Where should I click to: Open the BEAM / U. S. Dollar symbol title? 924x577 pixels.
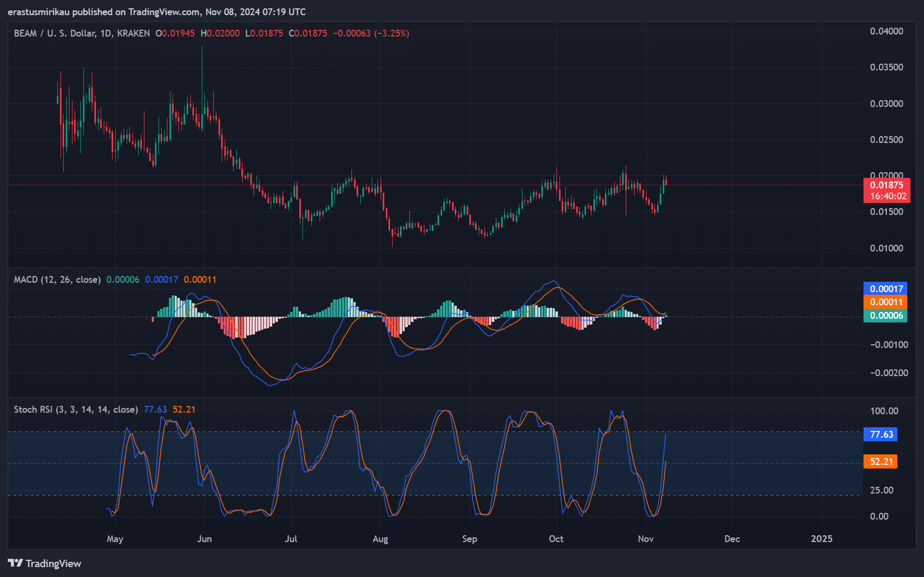pos(81,33)
